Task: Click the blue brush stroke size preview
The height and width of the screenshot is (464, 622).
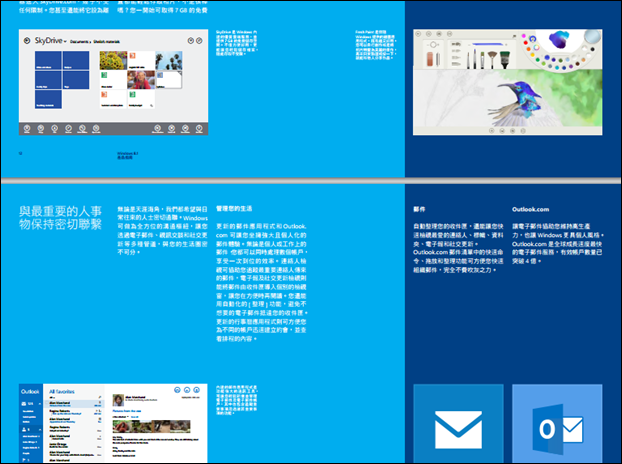Action: [x=488, y=44]
